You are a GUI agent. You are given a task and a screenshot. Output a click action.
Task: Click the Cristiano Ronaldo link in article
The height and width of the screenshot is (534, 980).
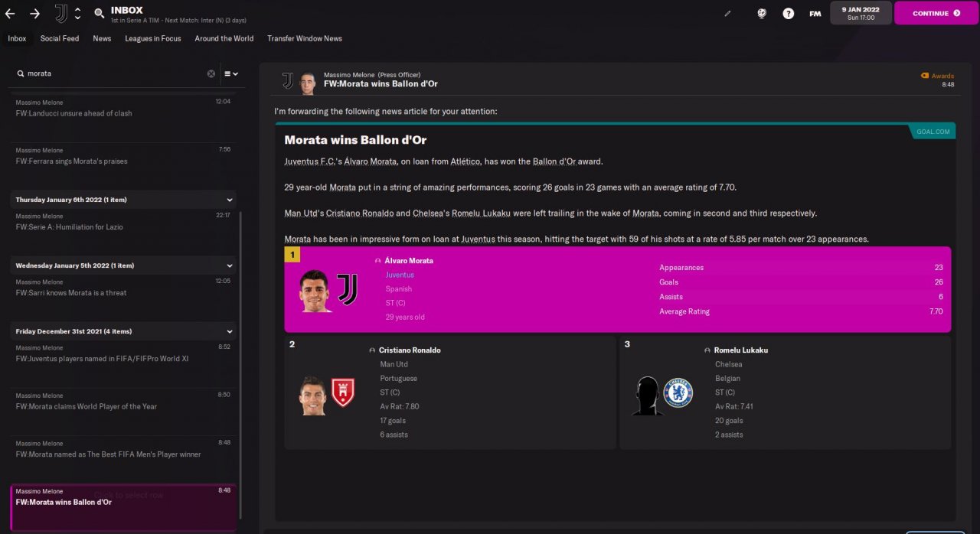pyautogui.click(x=358, y=213)
